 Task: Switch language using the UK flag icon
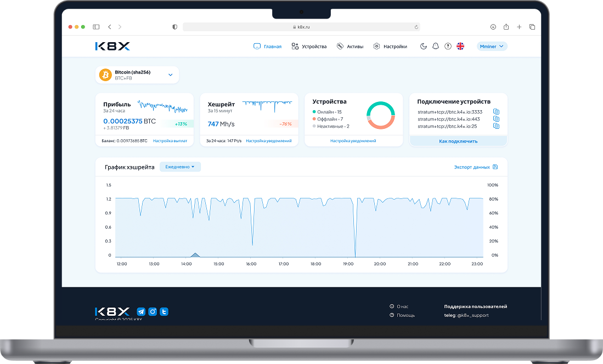[x=460, y=47]
